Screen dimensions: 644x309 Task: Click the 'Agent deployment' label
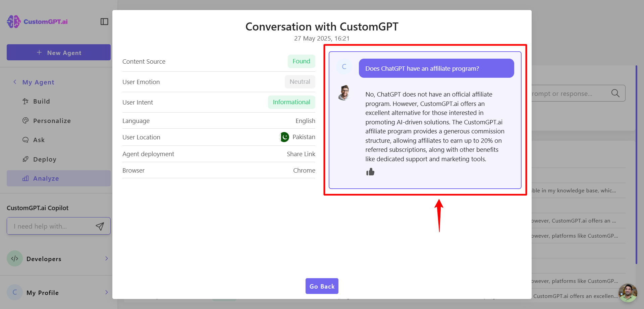pos(148,154)
